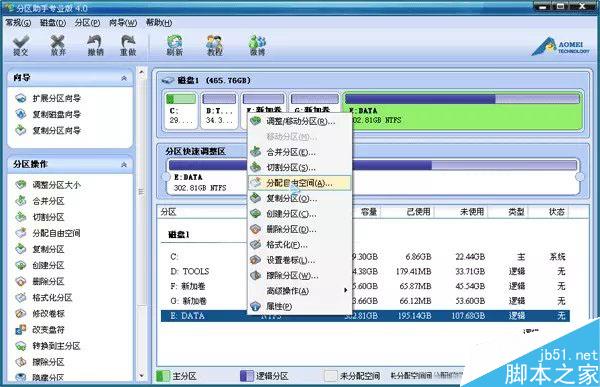The image size is (600, 387).
Task: Click the 撤销 (undo) toolbar icon
Action: (95, 46)
